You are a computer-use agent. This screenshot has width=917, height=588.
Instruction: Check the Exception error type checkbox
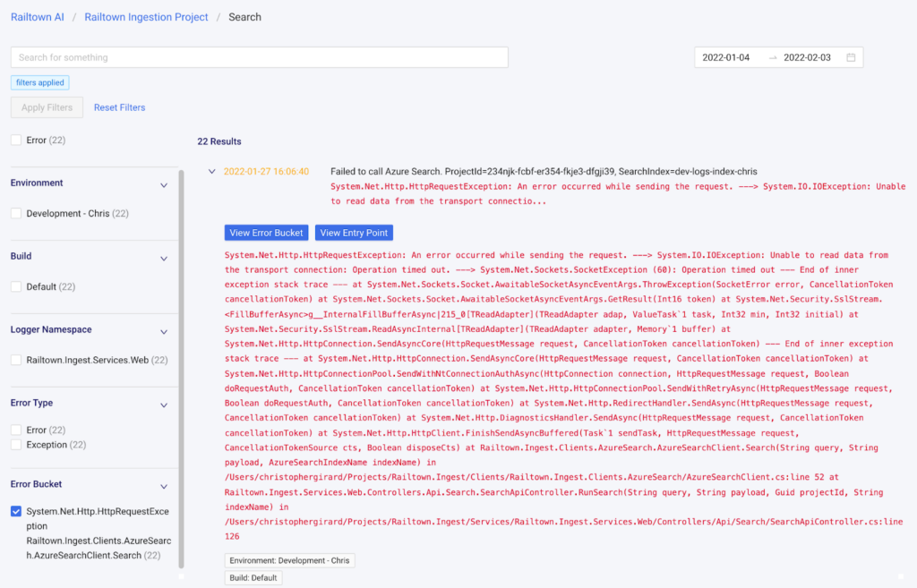point(16,445)
